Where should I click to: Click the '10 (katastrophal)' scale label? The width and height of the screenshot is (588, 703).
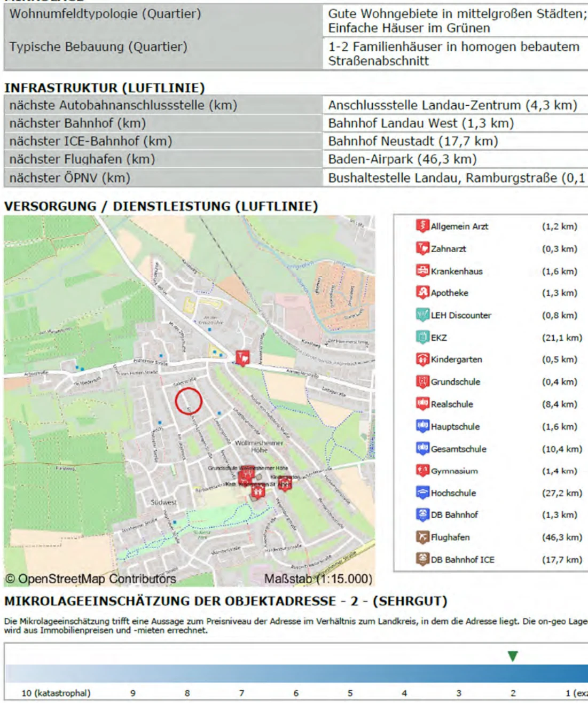point(56,693)
